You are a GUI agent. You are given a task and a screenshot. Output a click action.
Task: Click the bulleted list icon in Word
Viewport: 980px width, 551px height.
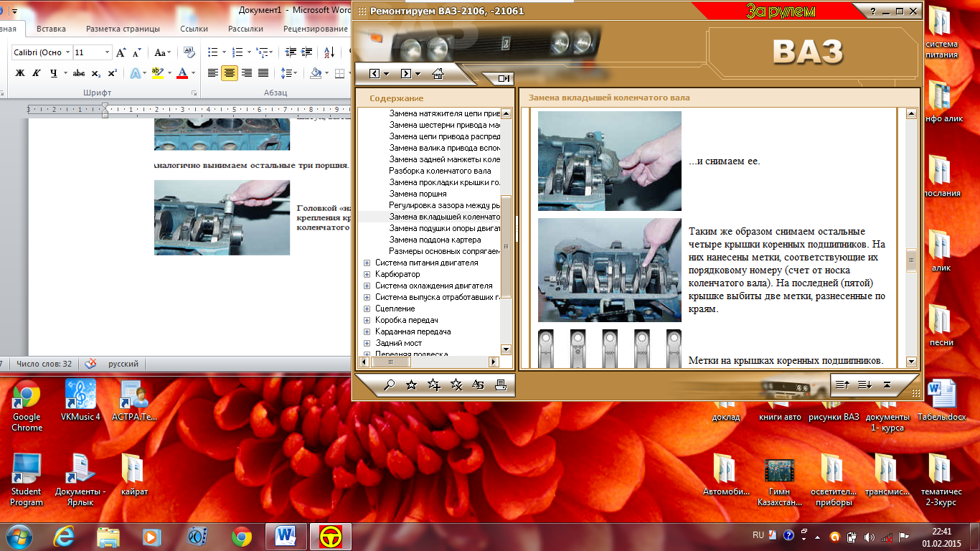[x=212, y=52]
